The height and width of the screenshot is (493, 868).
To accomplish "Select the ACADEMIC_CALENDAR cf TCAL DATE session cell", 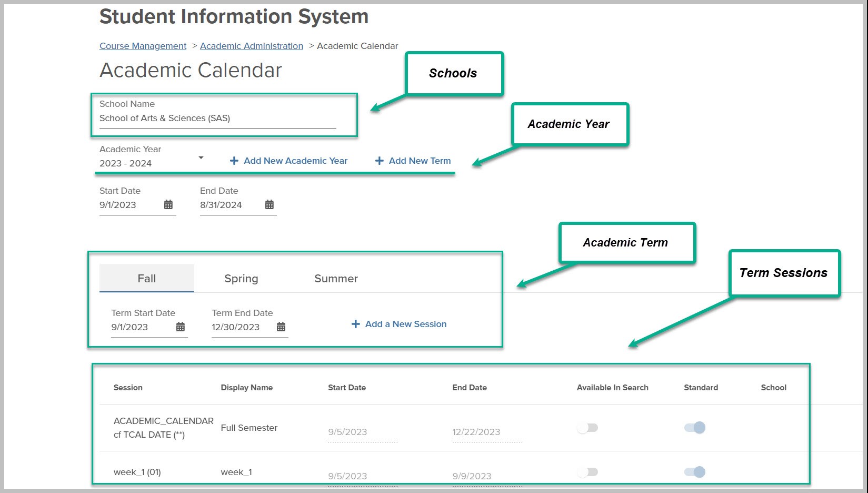I will (164, 428).
